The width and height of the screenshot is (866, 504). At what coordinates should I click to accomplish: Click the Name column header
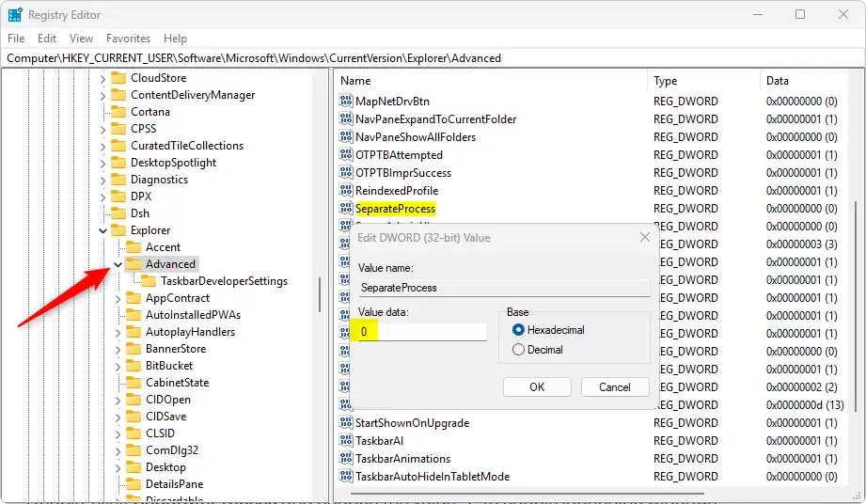point(491,81)
